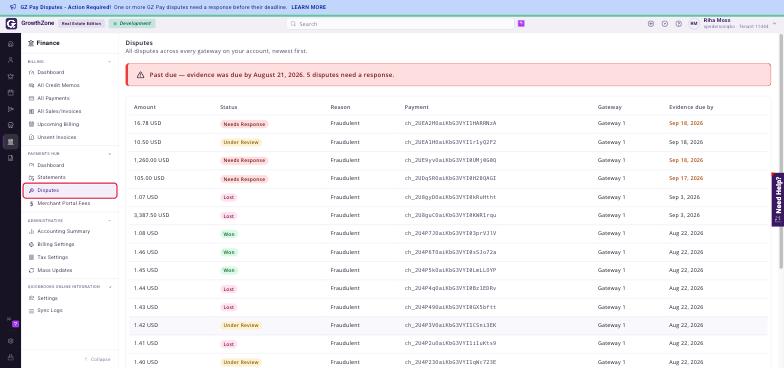
Task: Click the Real Estate Edition badge
Action: [x=81, y=24]
